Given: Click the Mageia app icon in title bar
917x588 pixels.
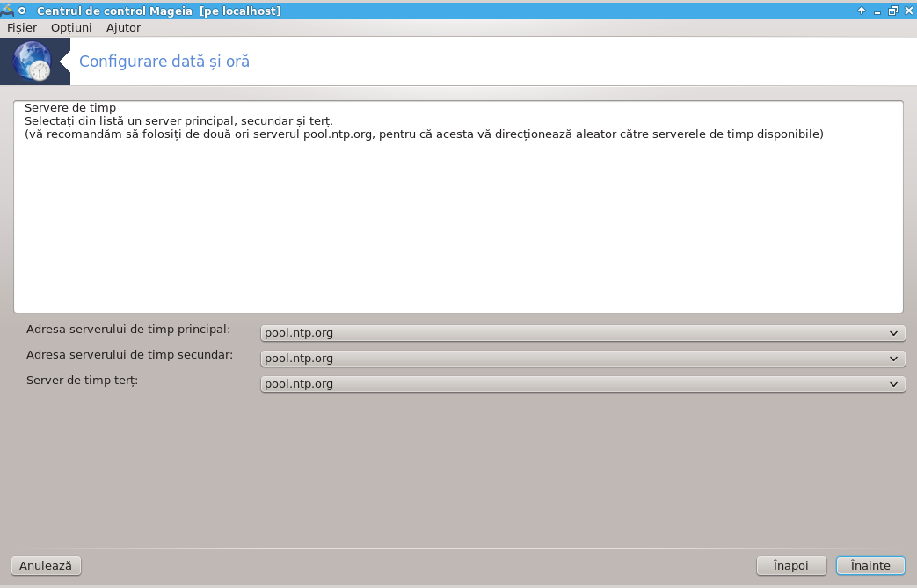Looking at the screenshot, I should tap(7, 10).
